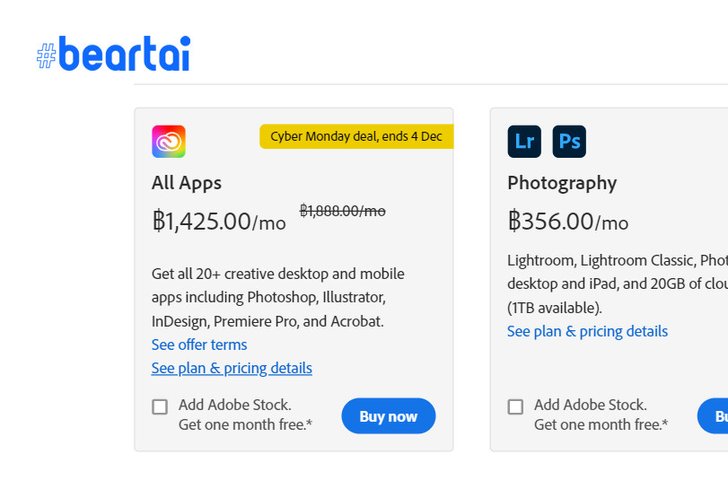The width and height of the screenshot is (728, 479).
Task: Open the See offer terms link
Action: (199, 345)
